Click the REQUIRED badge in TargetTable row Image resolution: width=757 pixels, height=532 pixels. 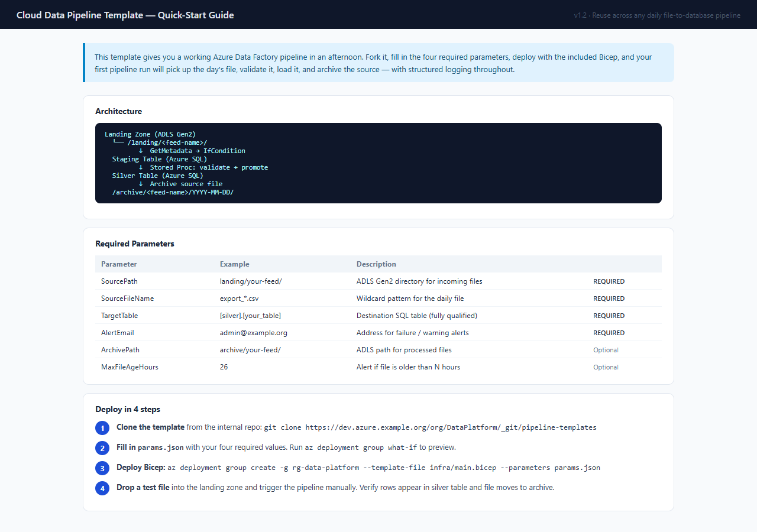(x=609, y=316)
